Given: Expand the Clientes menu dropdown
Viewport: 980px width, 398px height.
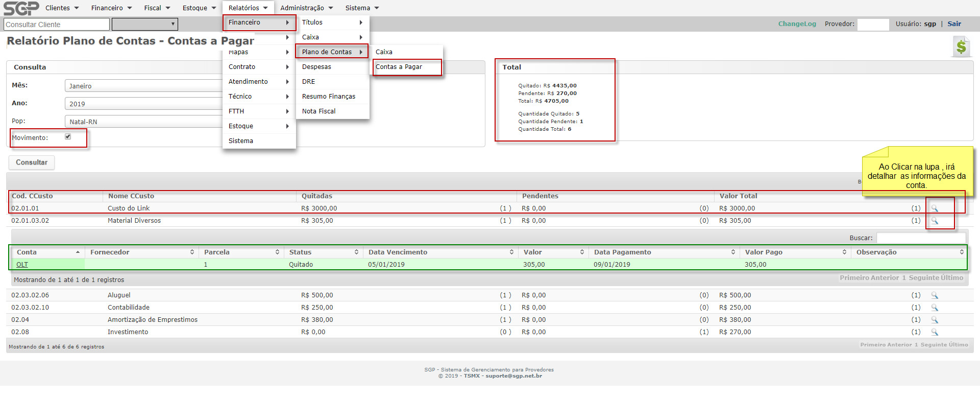Looking at the screenshot, I should [62, 8].
